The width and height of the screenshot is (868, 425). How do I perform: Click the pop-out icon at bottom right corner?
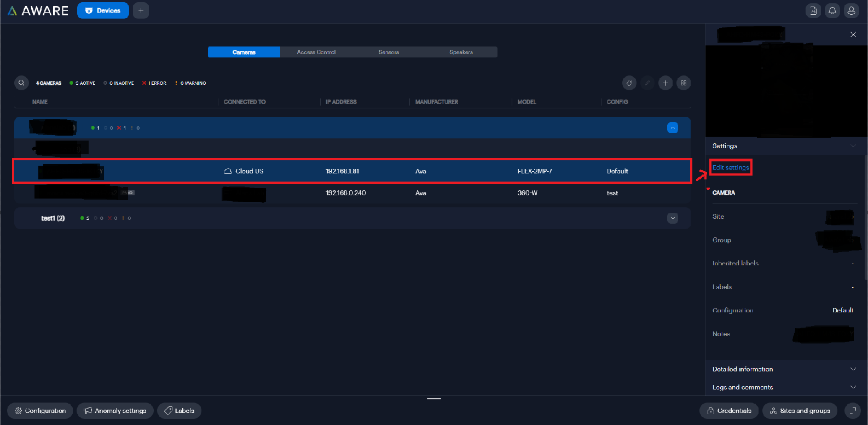tap(852, 411)
